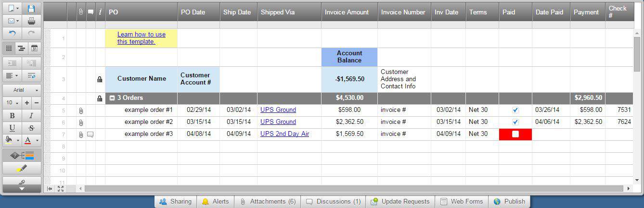This screenshot has height=208, width=644.
Task: Toggle bold formatting
Action: (13, 115)
